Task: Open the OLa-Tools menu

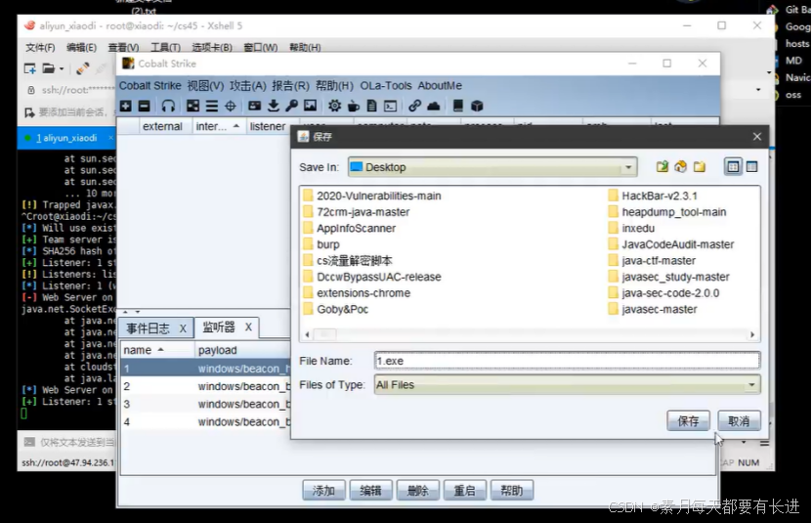Action: 386,85
